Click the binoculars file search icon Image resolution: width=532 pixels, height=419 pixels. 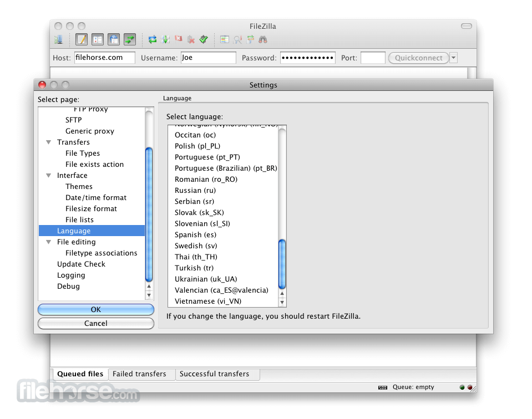tap(263, 40)
